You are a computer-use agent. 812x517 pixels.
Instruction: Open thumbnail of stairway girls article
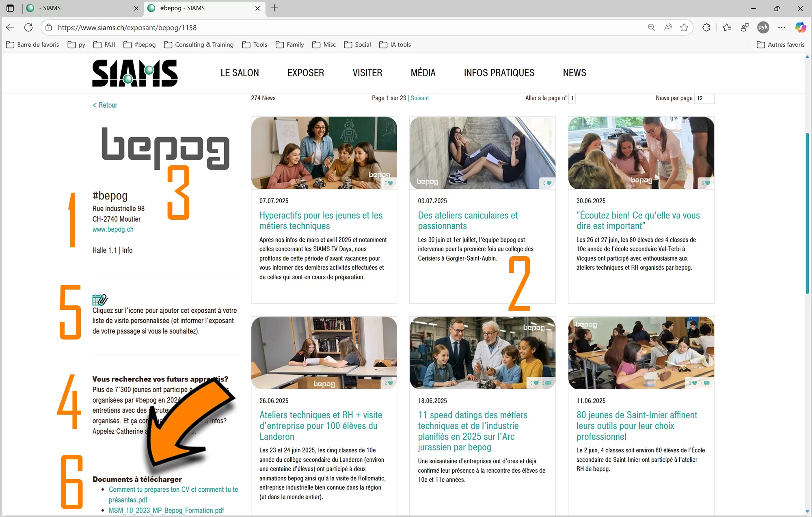482,153
